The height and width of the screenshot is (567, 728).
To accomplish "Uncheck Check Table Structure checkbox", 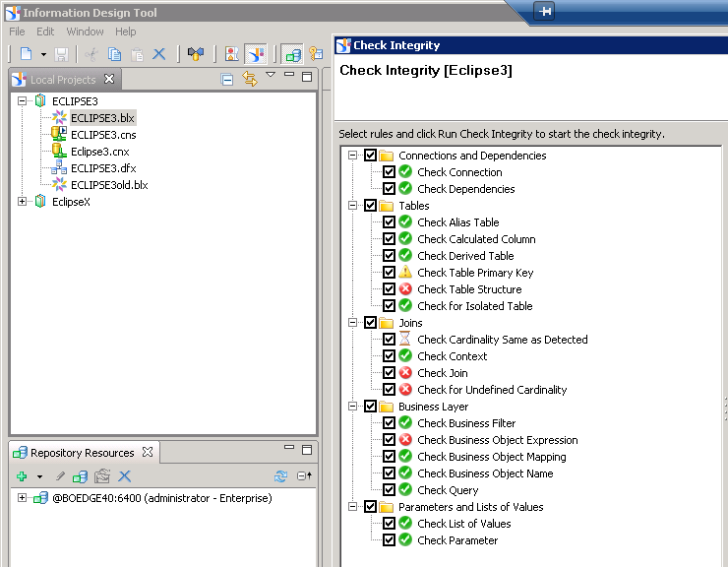I will pyautogui.click(x=389, y=289).
